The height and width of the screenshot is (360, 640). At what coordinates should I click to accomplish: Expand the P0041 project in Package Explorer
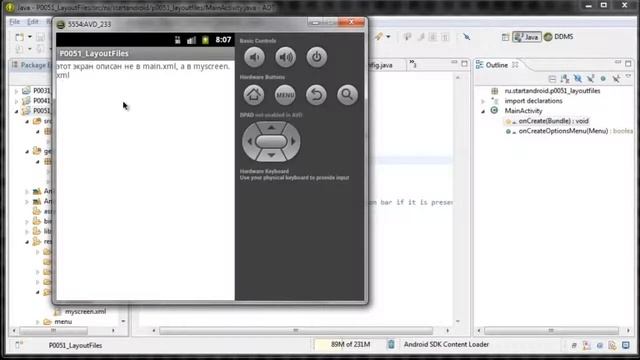point(16,101)
